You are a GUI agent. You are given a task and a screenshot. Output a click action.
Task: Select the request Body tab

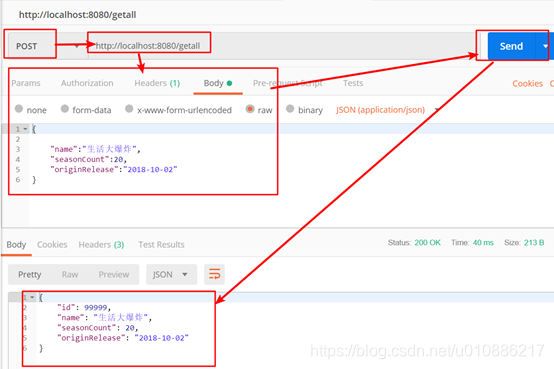pos(218,83)
